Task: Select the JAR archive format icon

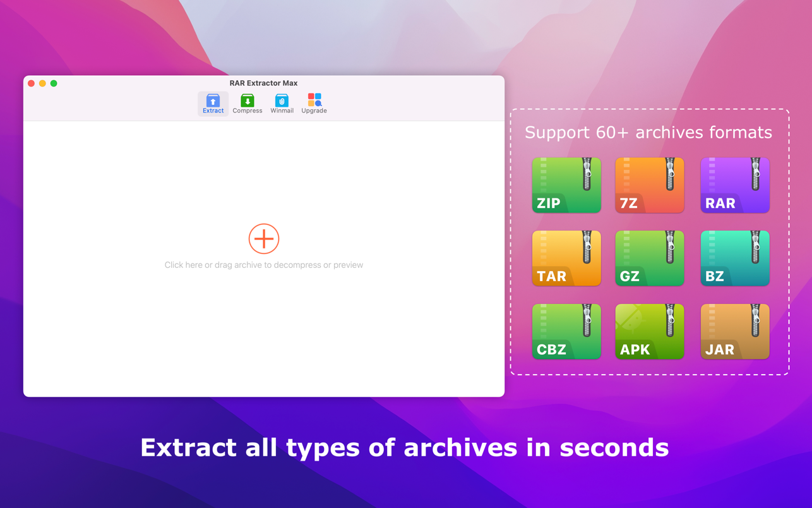Action: click(735, 332)
